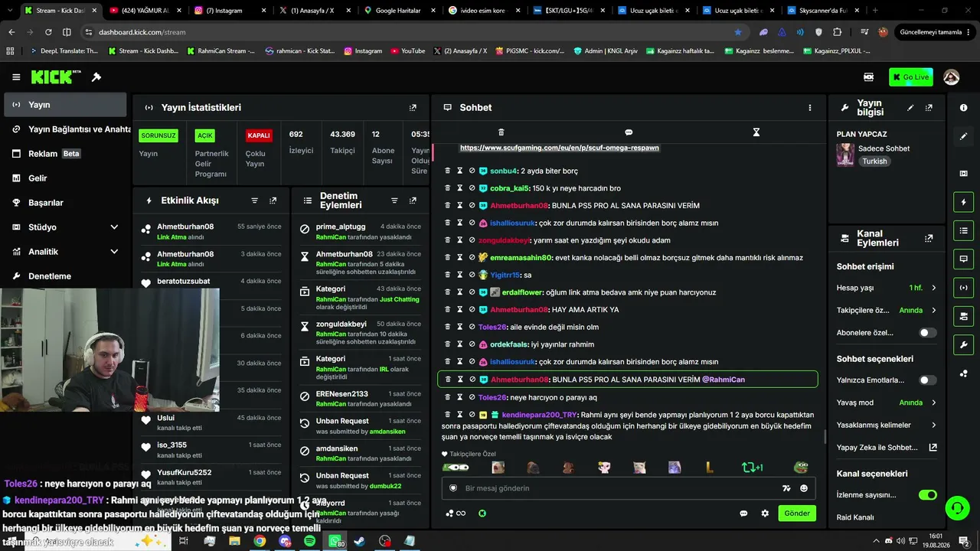
Task: Open Steam from the taskbar
Action: click(360, 541)
